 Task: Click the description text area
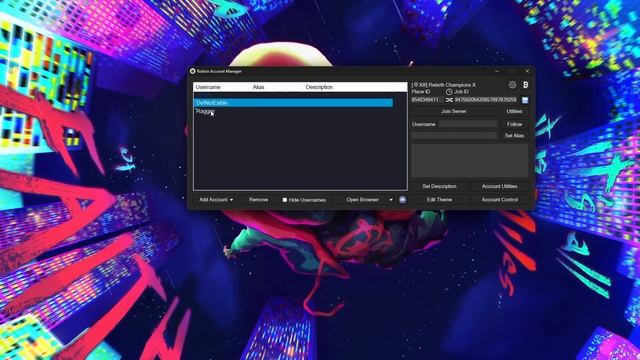pyautogui.click(x=470, y=160)
